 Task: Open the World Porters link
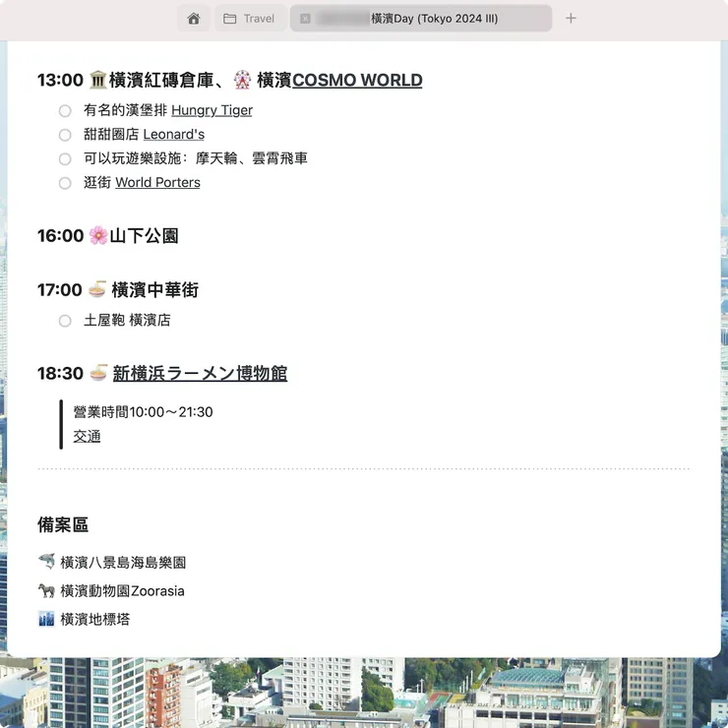[x=157, y=182]
